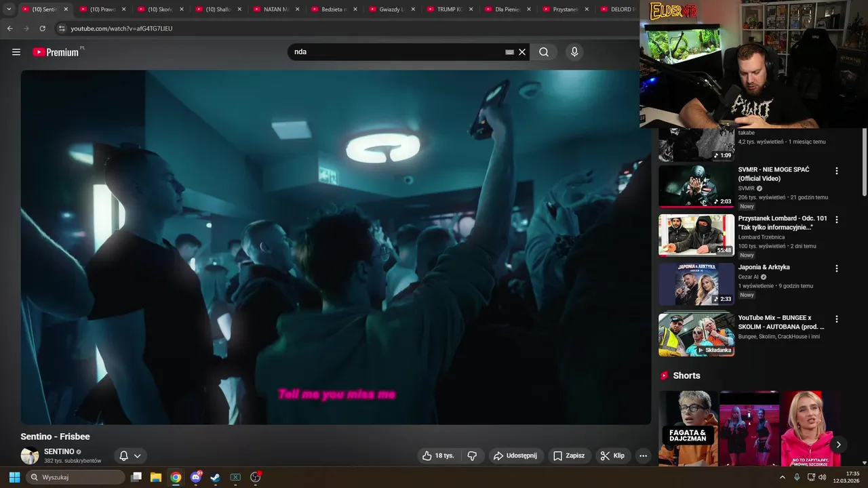The width and height of the screenshot is (868, 488).
Task: Start voice search with the microphone
Action: pyautogui.click(x=574, y=52)
